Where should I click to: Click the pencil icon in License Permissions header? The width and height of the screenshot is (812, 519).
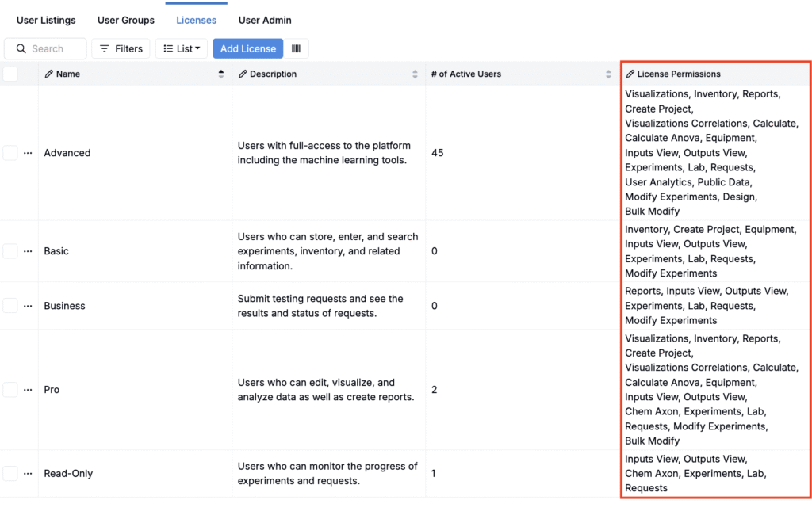click(630, 74)
